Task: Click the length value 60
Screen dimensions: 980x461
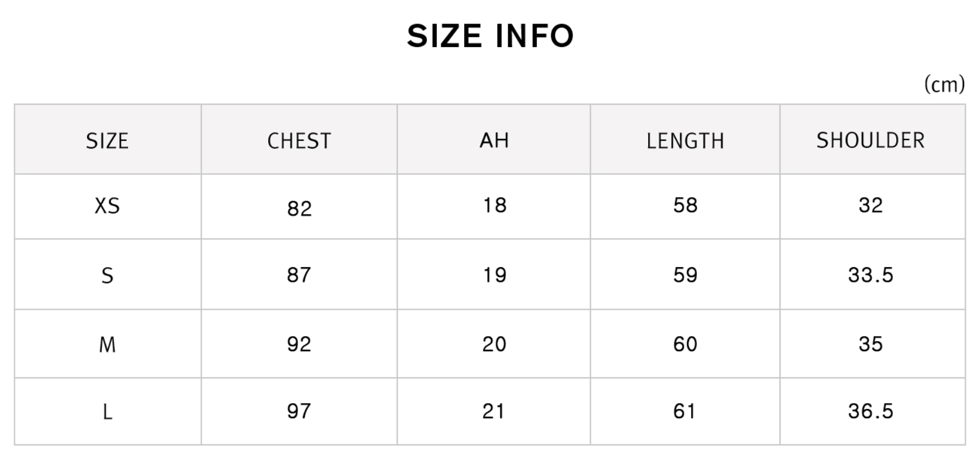Action: pos(685,344)
